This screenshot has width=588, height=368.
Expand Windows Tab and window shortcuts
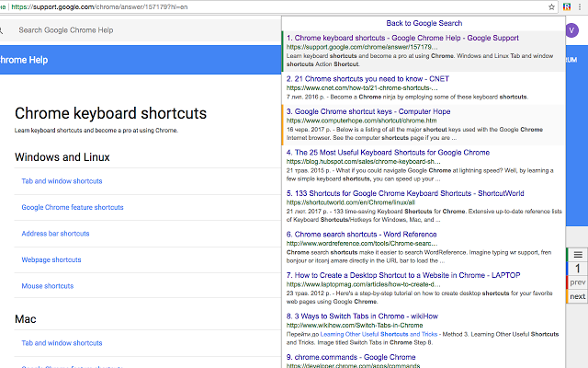click(62, 181)
